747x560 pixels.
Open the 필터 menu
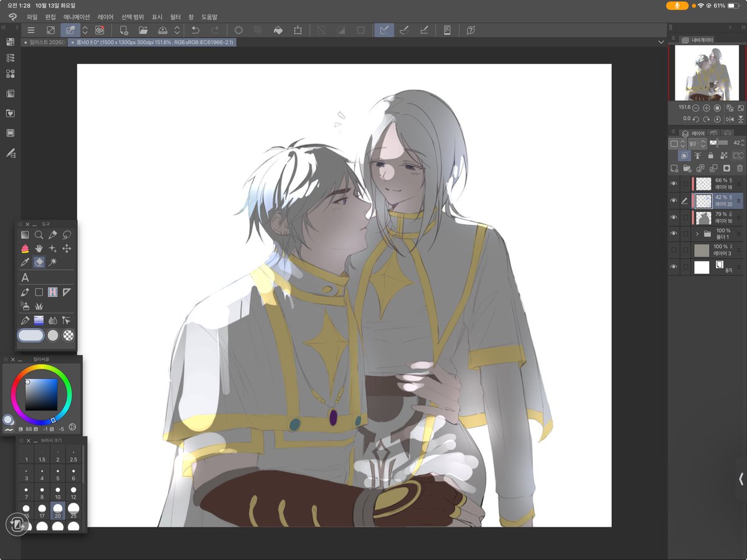pyautogui.click(x=176, y=17)
